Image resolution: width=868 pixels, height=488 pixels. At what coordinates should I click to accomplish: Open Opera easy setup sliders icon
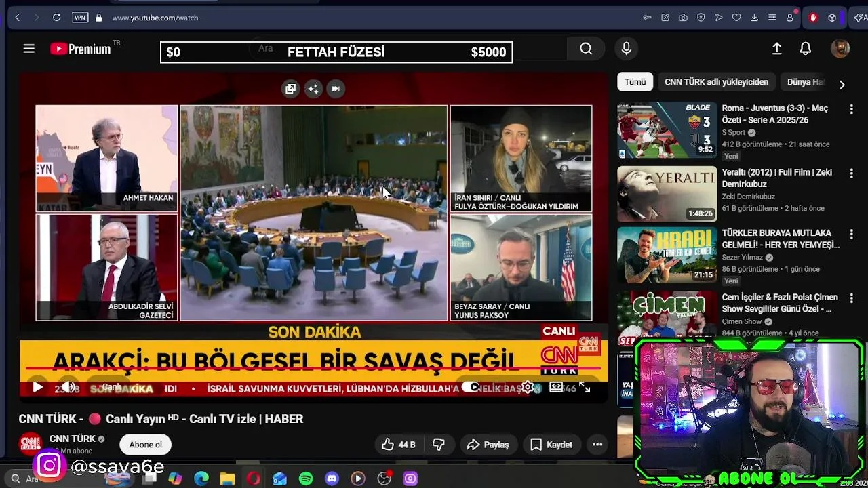[772, 18]
